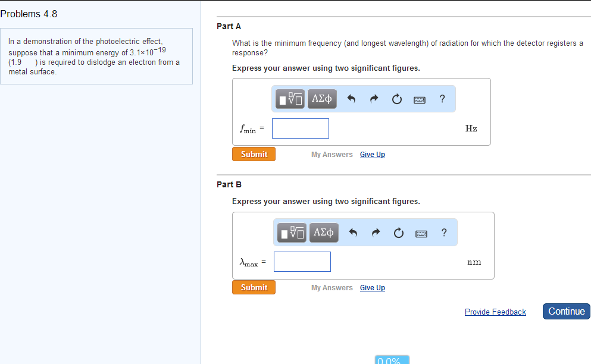Viewport: 591px width, 364px height.
Task: Click the lambda max wavelength input box
Action: click(302, 262)
